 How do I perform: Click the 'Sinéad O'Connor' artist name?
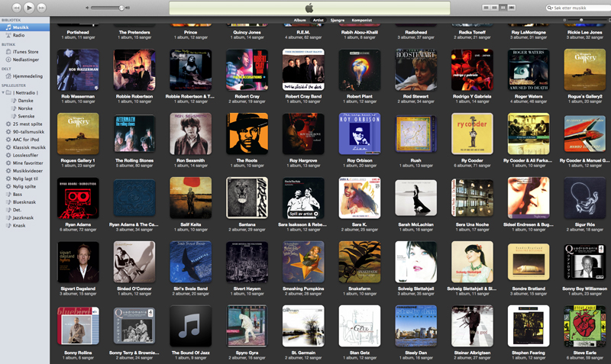click(134, 288)
